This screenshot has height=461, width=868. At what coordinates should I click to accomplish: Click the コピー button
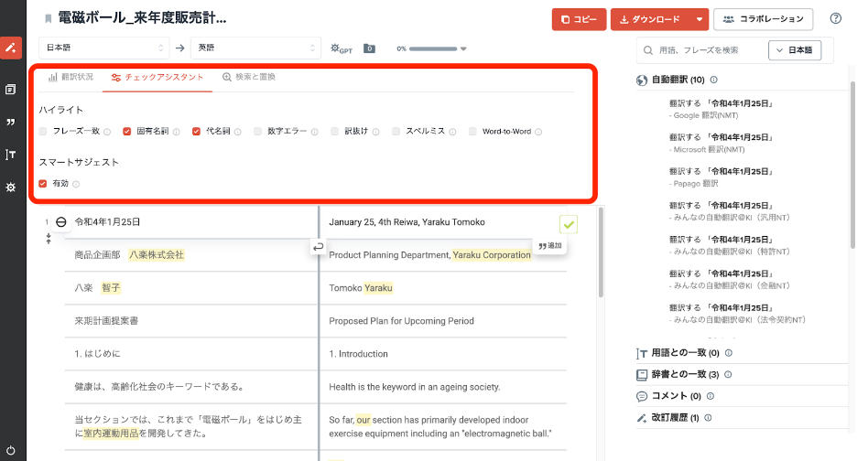tap(579, 19)
